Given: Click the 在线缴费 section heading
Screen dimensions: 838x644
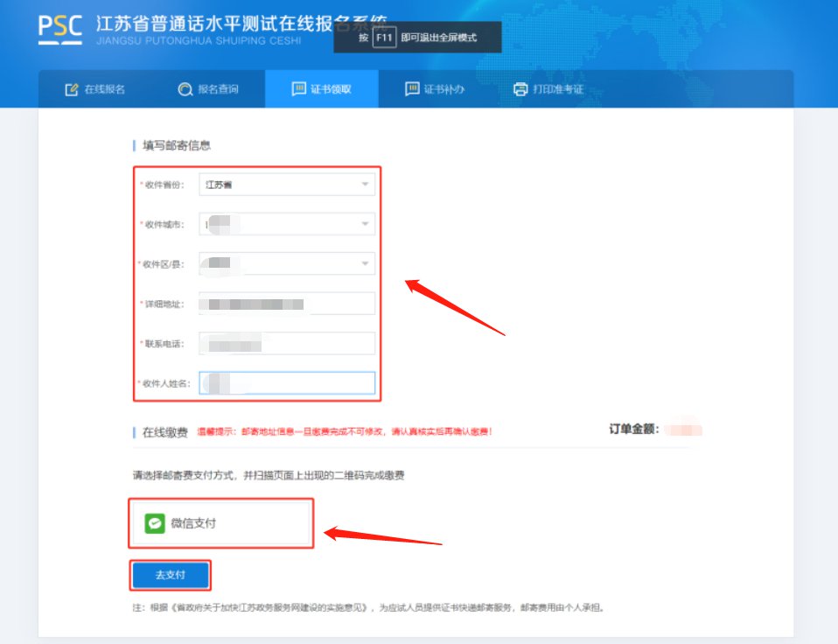Looking at the screenshot, I should point(165,432).
